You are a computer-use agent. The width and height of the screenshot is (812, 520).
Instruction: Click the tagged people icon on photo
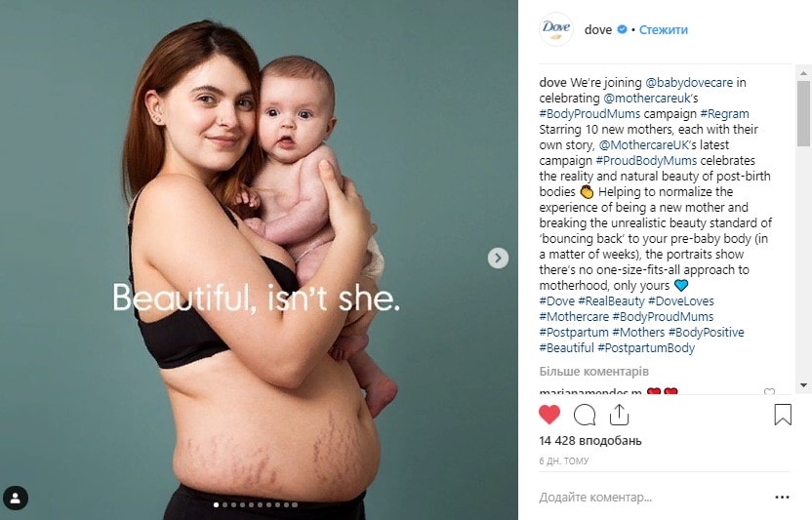tap(15, 499)
